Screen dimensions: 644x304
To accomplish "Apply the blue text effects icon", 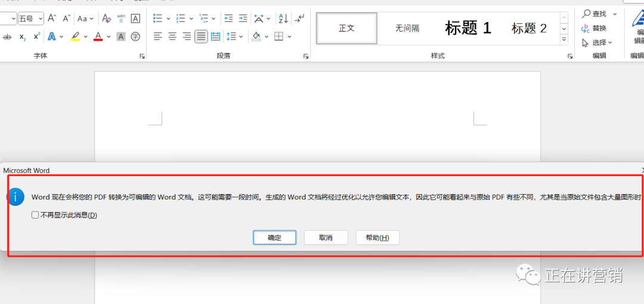I will point(52,36).
